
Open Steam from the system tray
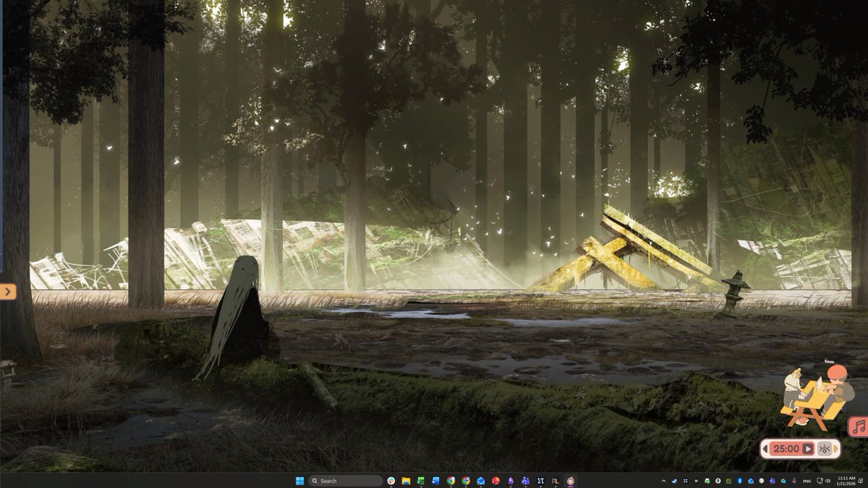point(674,481)
